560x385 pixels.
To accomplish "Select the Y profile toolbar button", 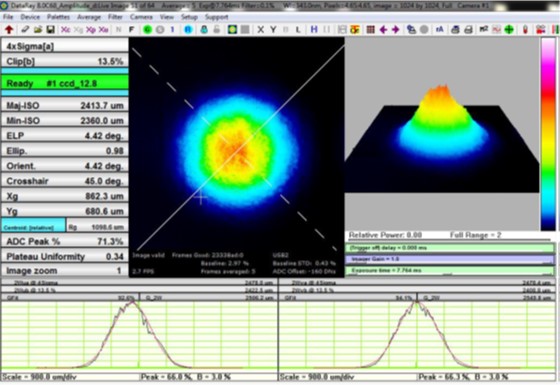I will coord(273,30).
